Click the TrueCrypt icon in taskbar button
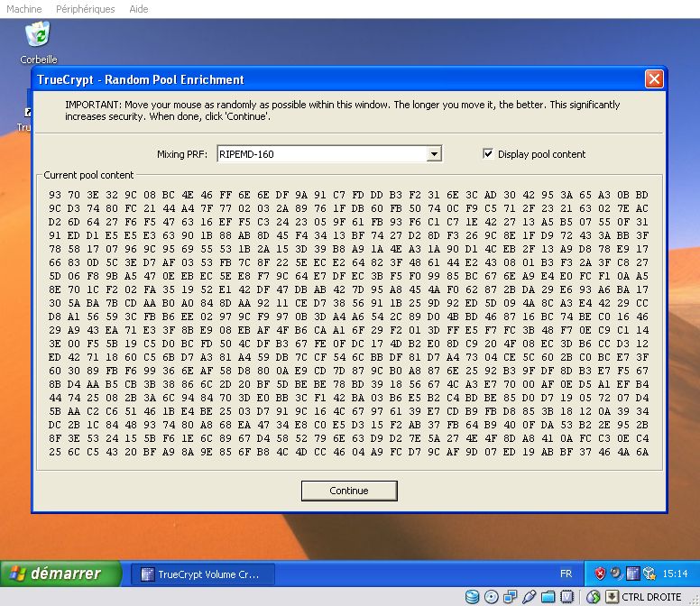This screenshot has width=700, height=606. 147,574
